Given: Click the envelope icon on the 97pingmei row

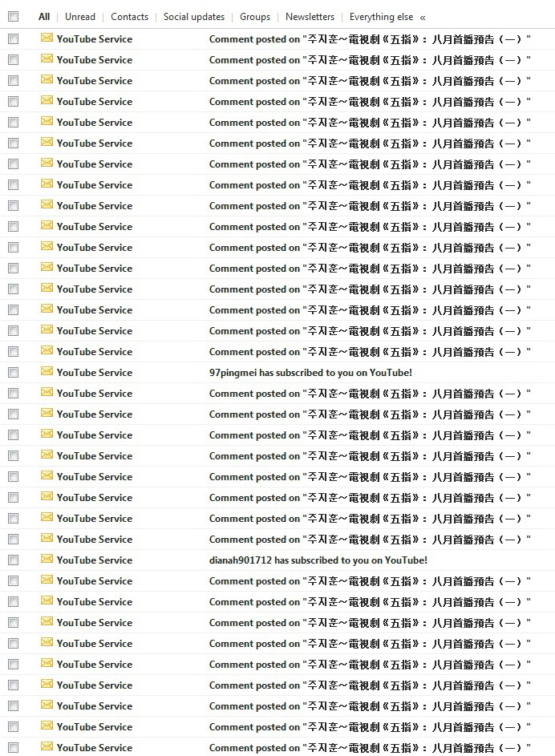Looking at the screenshot, I should point(47,372).
